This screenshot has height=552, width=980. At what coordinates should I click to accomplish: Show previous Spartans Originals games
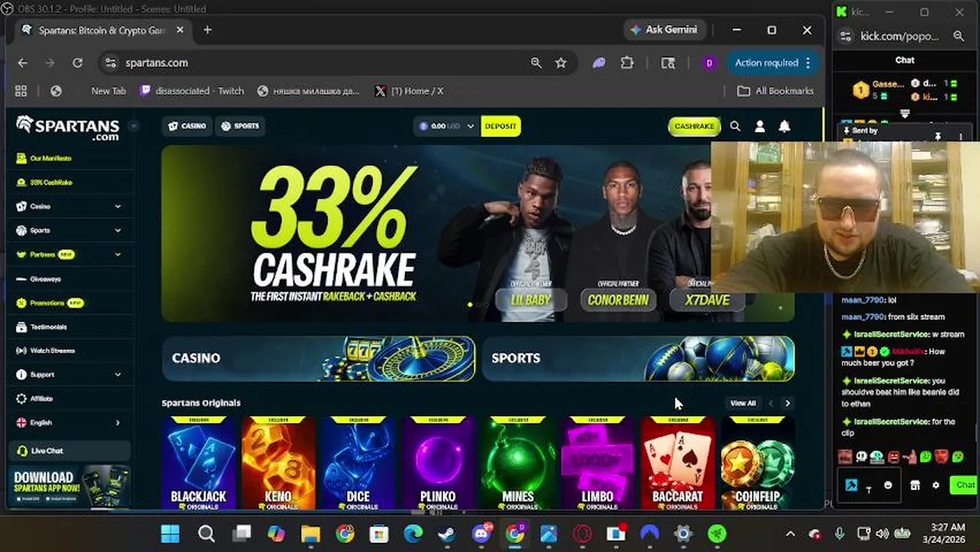tap(771, 403)
